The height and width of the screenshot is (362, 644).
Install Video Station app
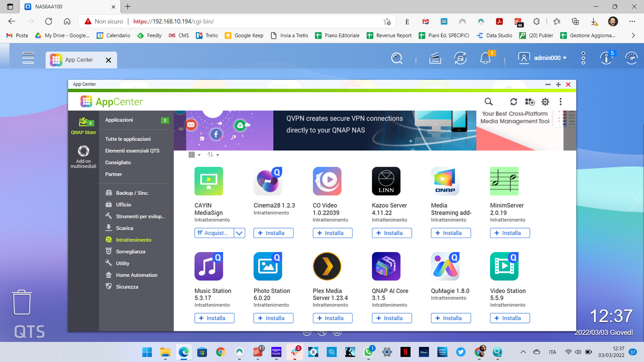tap(510, 318)
